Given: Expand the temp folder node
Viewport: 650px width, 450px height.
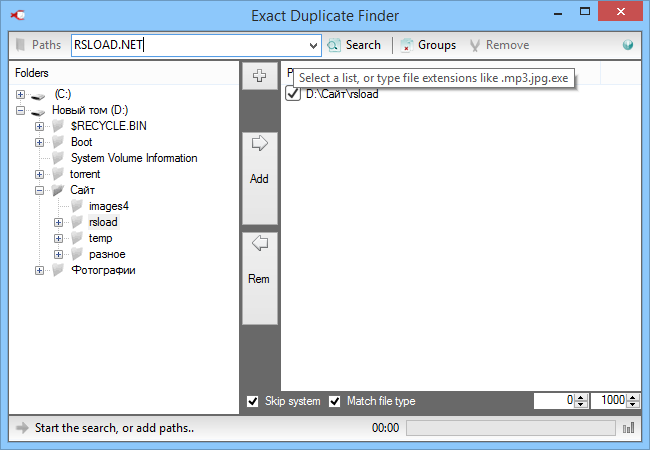Looking at the screenshot, I should point(58,239).
